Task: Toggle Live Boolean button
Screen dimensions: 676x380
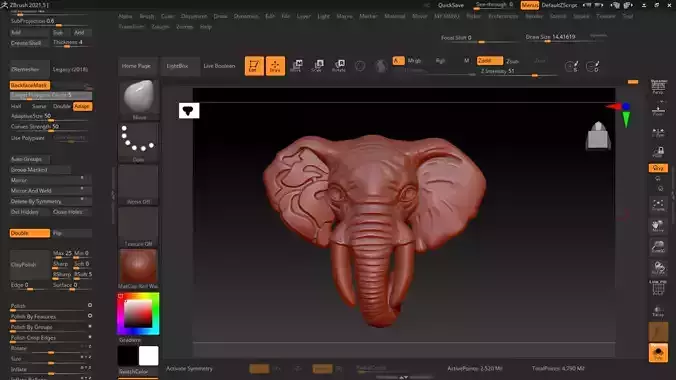Action: 219,66
